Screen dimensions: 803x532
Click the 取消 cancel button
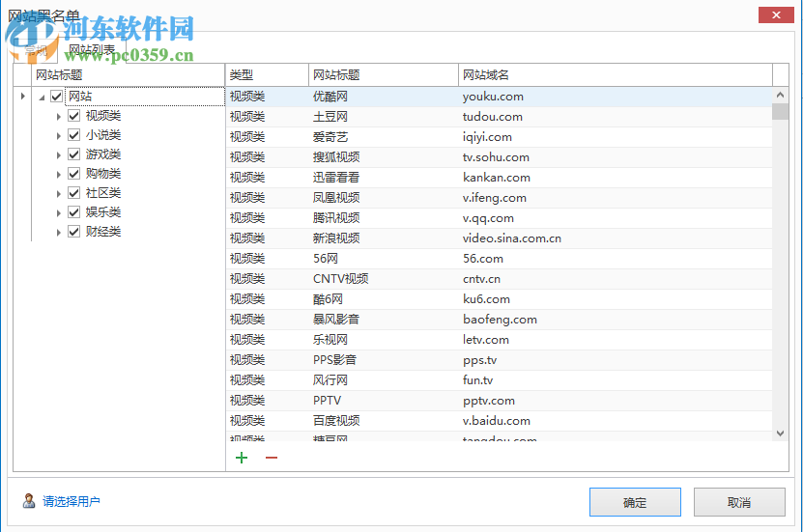[739, 502]
